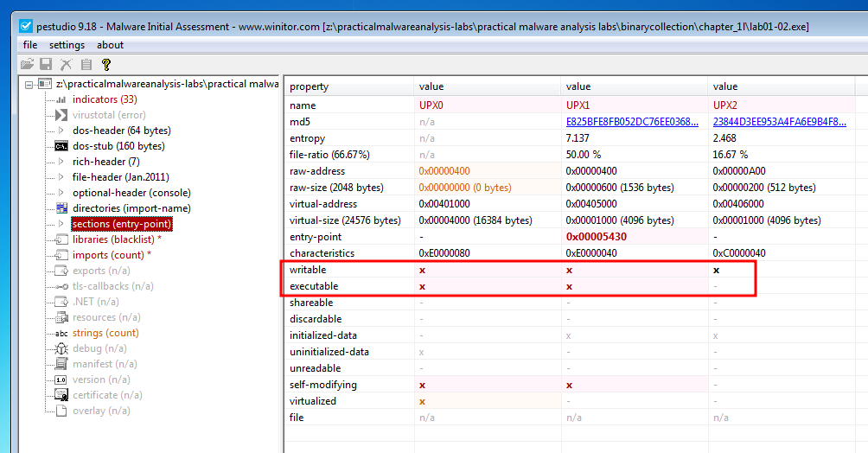Click the .NET tree icon
Screen dimensions: 868x453
coord(61,302)
